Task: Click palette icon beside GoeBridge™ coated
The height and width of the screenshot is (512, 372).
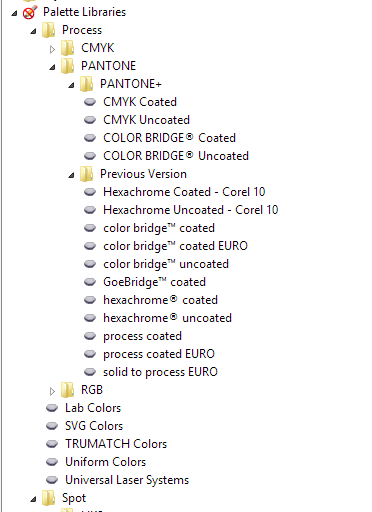Action: tap(90, 282)
